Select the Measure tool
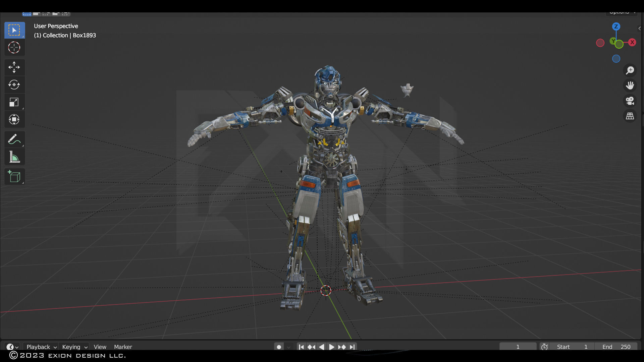The height and width of the screenshot is (362, 644). (14, 157)
